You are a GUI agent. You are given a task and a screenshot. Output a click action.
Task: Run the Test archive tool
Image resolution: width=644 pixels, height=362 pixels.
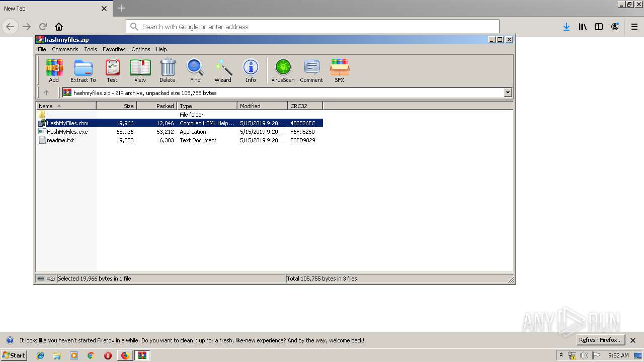(x=112, y=70)
